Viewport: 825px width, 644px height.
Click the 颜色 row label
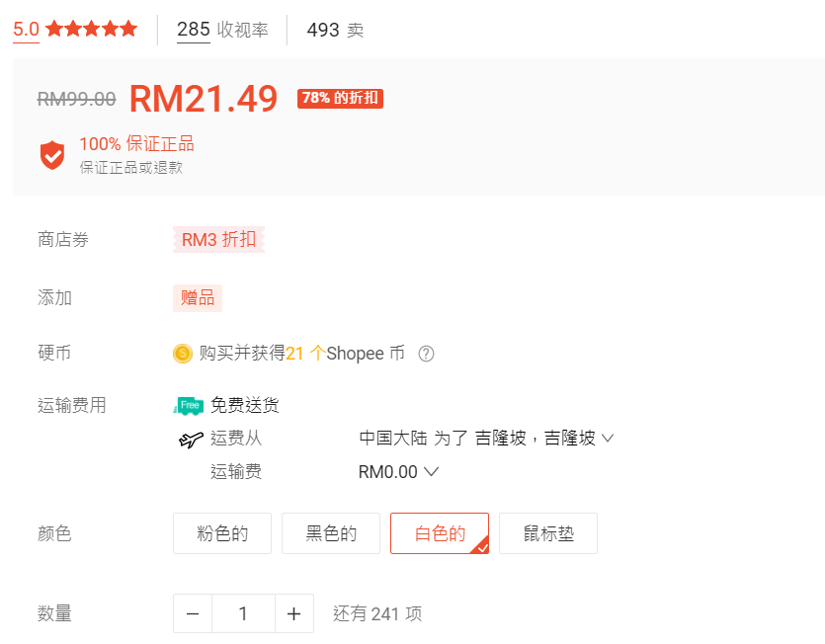point(54,533)
